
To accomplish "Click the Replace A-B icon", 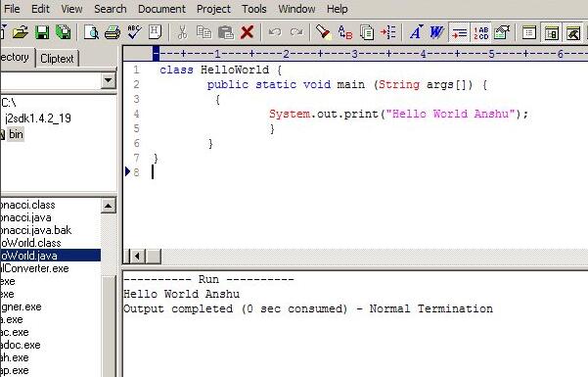I will coord(345,32).
